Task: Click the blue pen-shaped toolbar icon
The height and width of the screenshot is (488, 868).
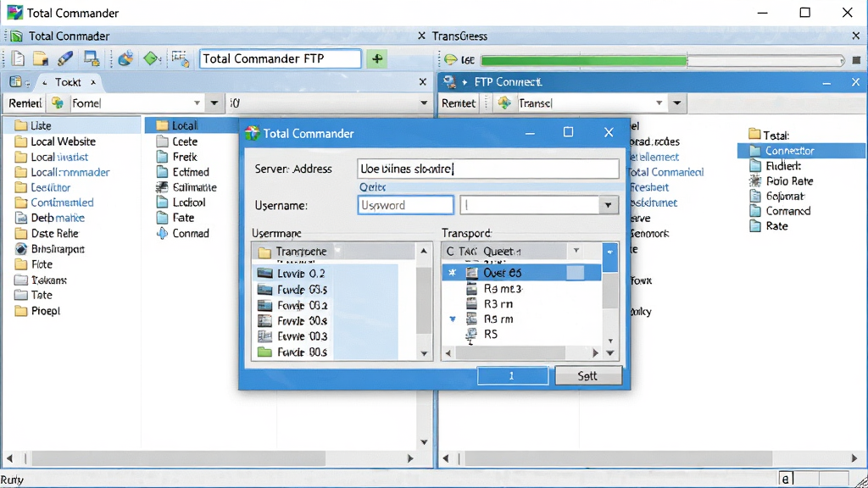Action: 64,58
